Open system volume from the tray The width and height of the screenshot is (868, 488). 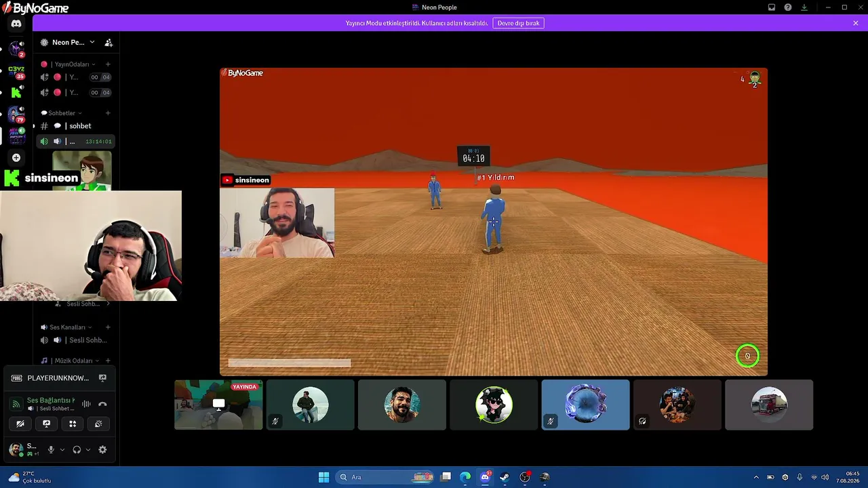pos(825,477)
